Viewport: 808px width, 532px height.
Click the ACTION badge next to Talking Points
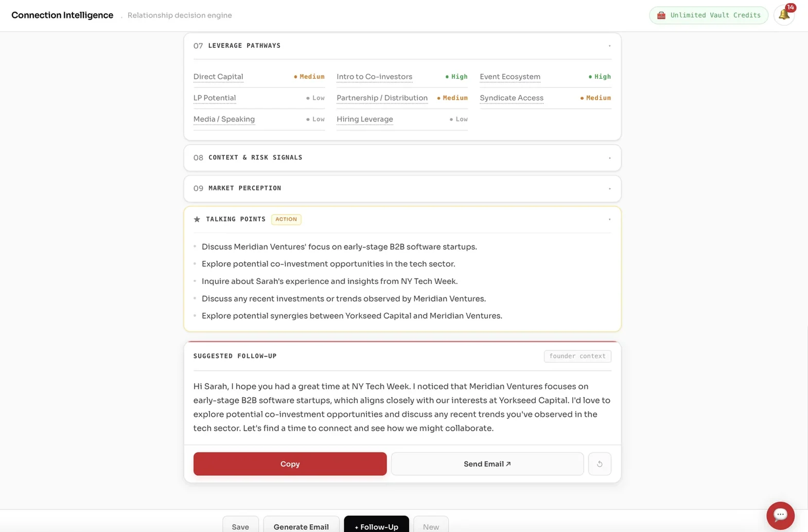point(286,219)
